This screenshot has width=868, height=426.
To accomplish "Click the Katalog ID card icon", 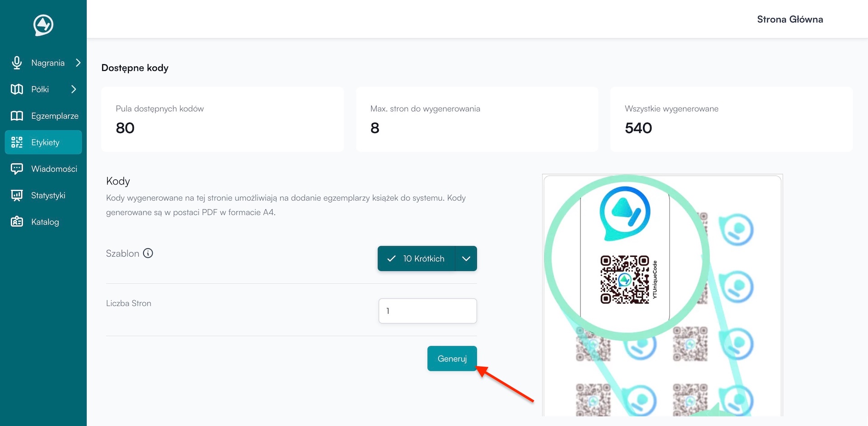I will pos(17,222).
